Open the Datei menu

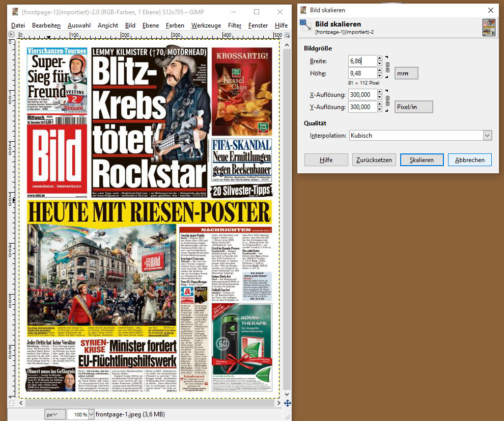(18, 25)
